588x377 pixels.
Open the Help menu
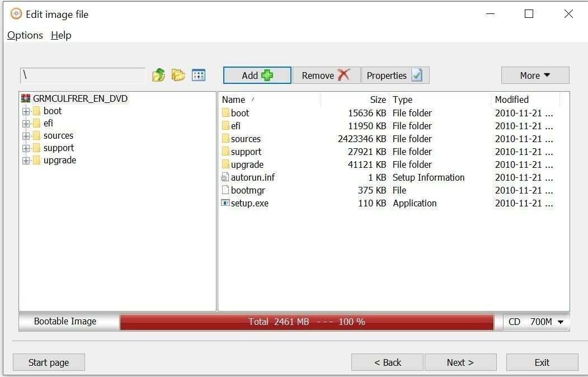(x=61, y=35)
